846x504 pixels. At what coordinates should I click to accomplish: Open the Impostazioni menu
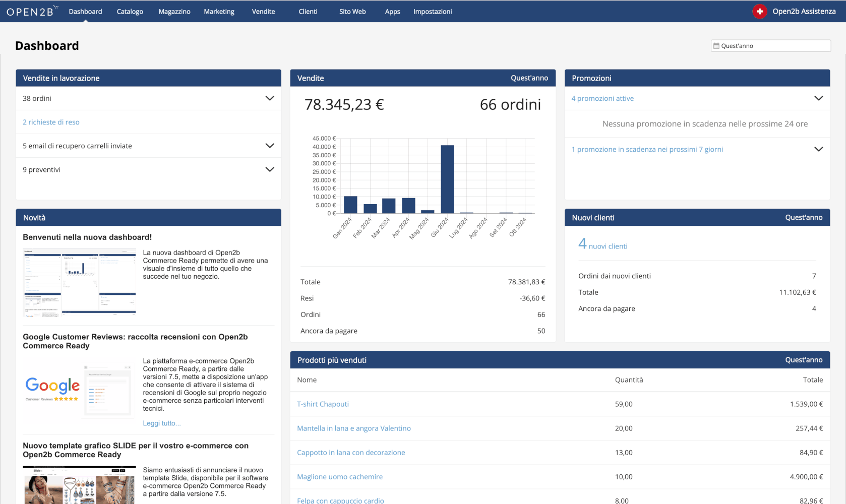pos(433,12)
